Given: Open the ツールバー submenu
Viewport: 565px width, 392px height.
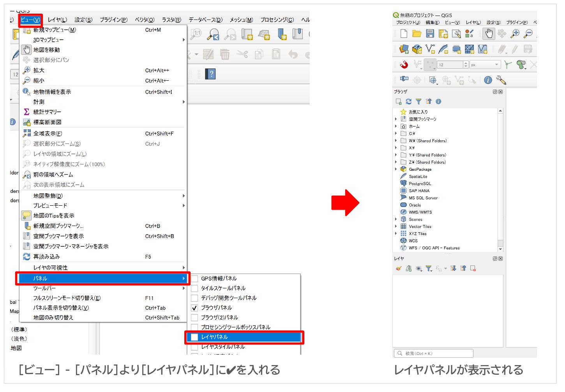Looking at the screenshot, I should coord(104,288).
